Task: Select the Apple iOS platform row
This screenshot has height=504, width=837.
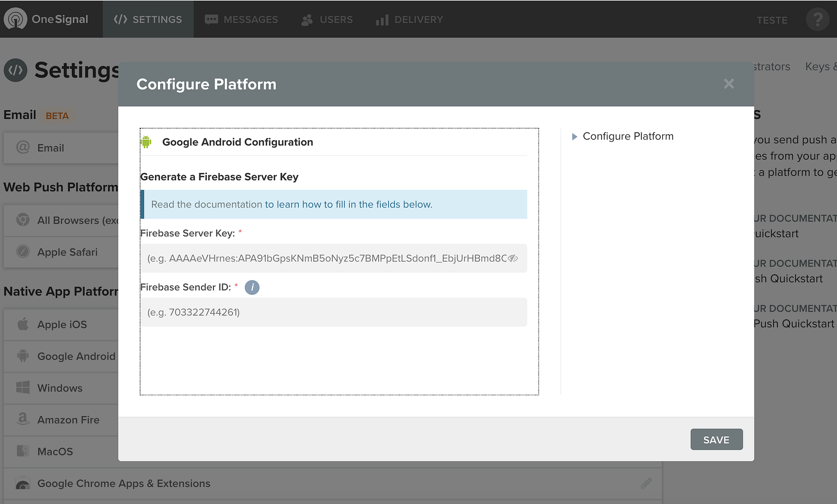Action: [x=61, y=325]
